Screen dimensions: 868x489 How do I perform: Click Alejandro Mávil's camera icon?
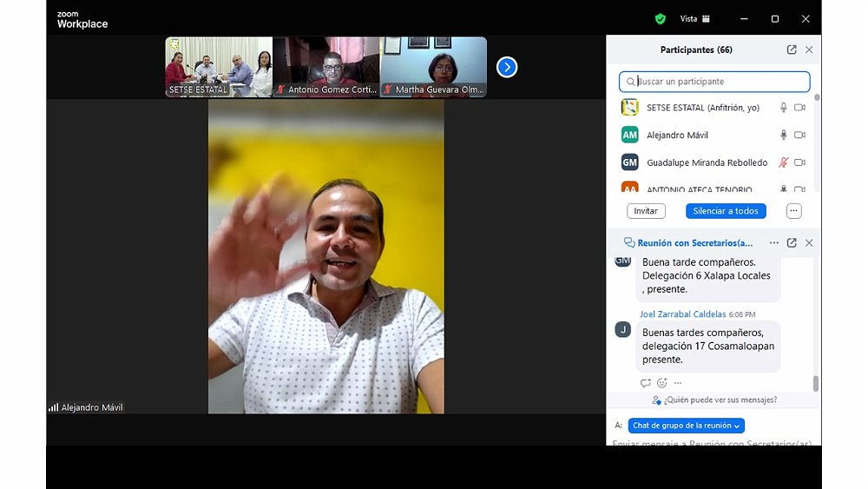tap(799, 135)
